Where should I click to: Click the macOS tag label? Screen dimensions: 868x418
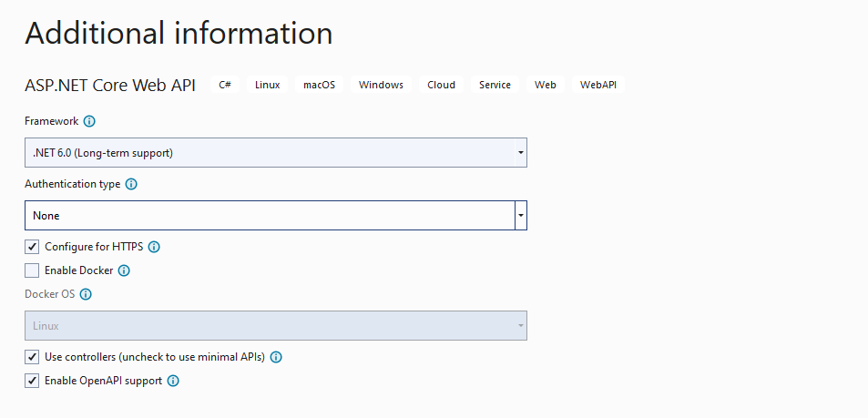pyautogui.click(x=320, y=85)
